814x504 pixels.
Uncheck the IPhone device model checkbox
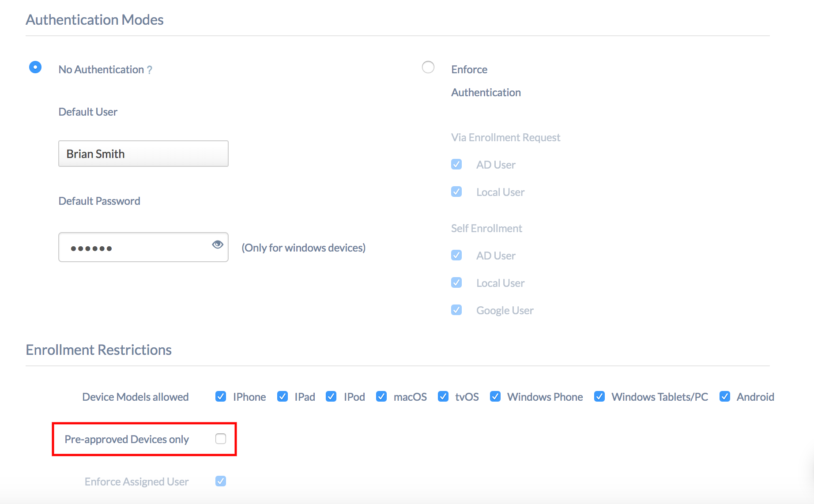pos(221,396)
